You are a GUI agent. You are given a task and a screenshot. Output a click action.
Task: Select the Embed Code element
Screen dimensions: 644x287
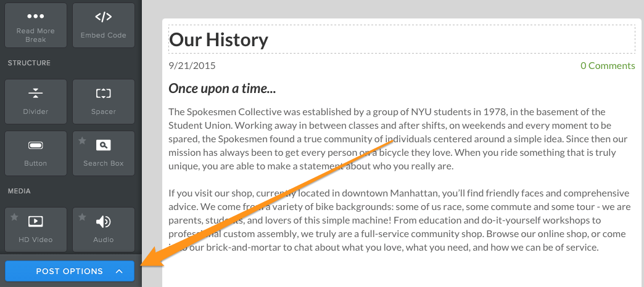104,25
